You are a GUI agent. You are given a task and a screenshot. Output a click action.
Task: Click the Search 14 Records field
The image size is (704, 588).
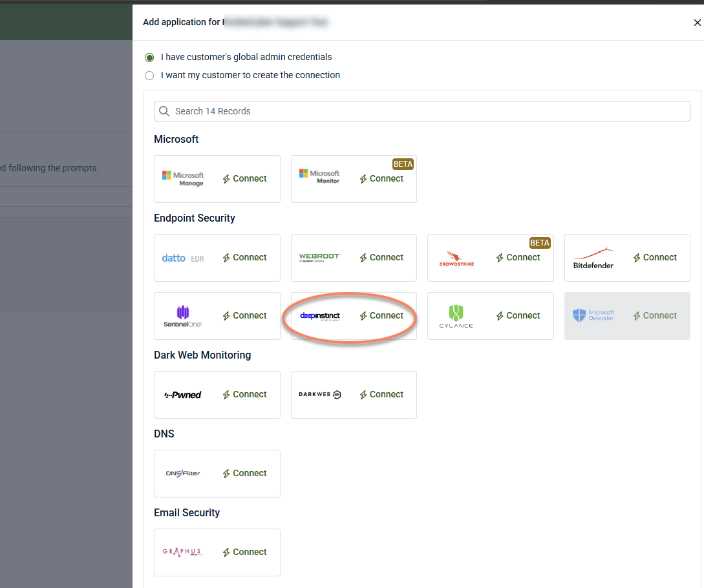(x=421, y=111)
